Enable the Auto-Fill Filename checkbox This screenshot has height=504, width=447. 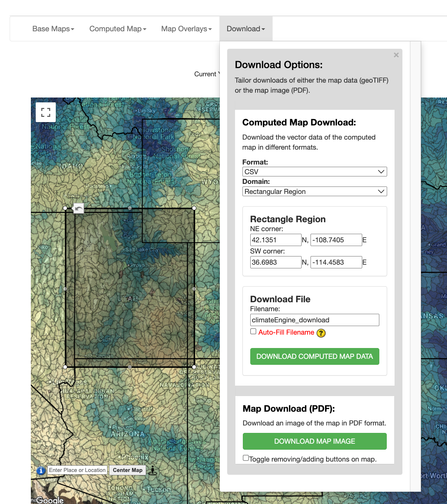click(253, 331)
